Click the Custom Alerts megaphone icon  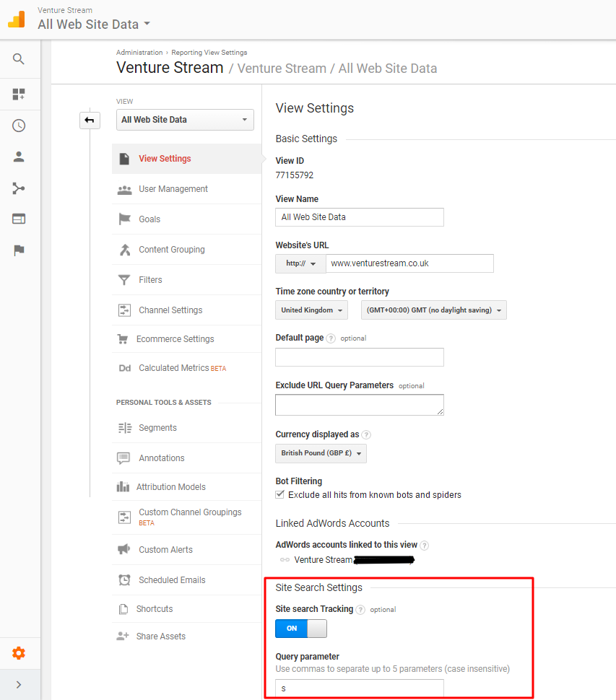click(123, 550)
